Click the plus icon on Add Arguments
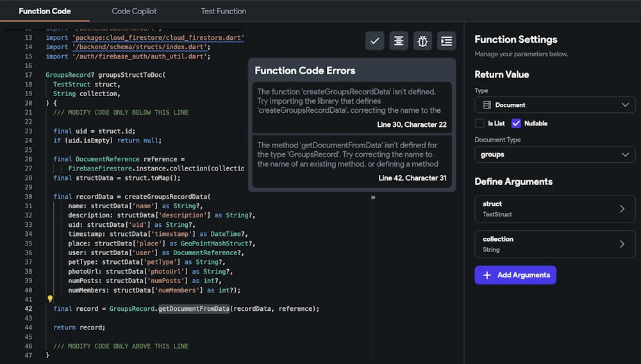 487,275
